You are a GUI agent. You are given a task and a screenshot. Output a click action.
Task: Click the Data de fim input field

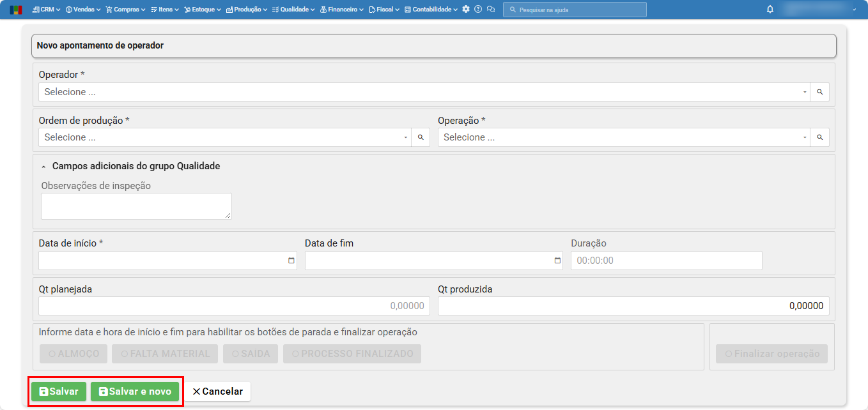pyautogui.click(x=434, y=261)
